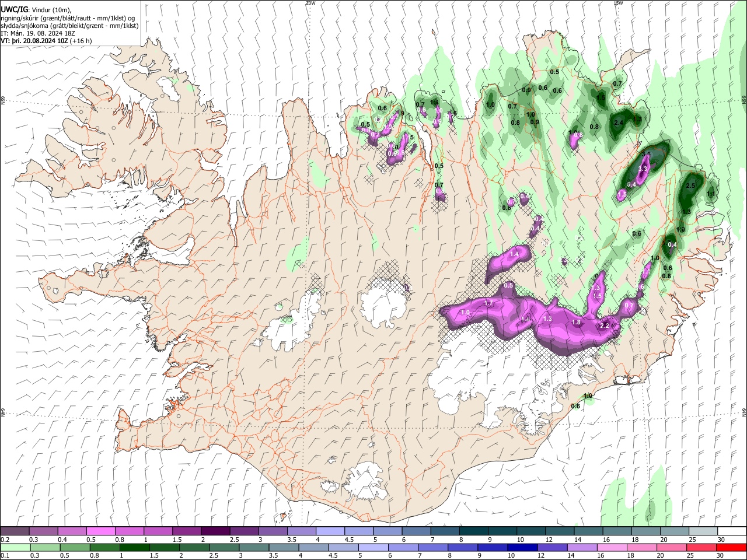
Task: Click the 'slydda/snjókoma' legend description line
Action: [69, 26]
